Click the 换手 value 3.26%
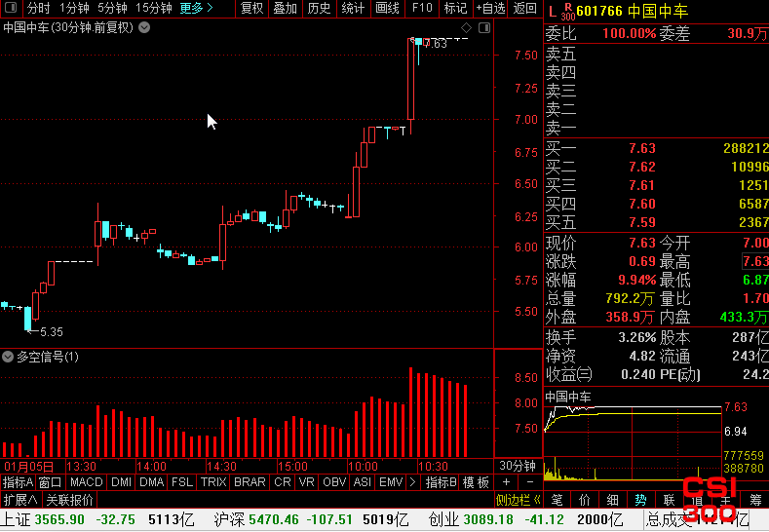Image resolution: width=769 pixels, height=532 pixels. (x=636, y=337)
